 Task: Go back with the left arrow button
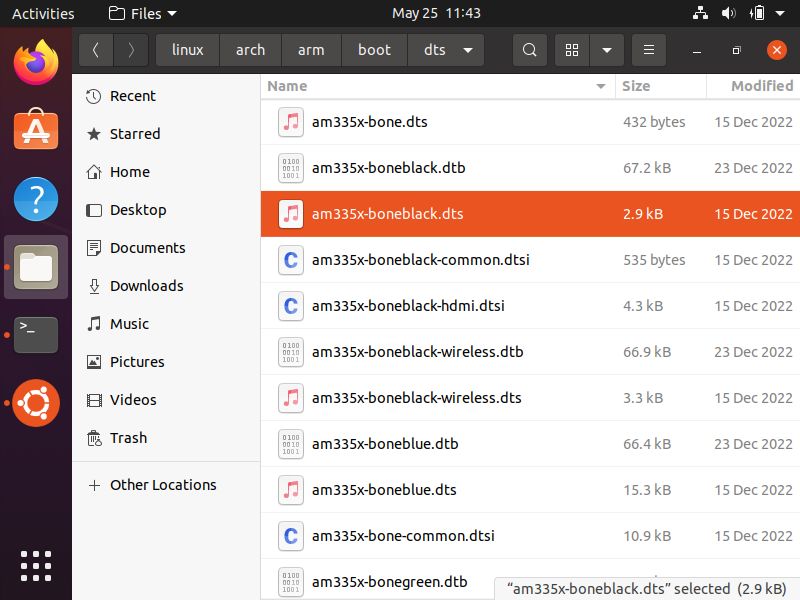96,50
